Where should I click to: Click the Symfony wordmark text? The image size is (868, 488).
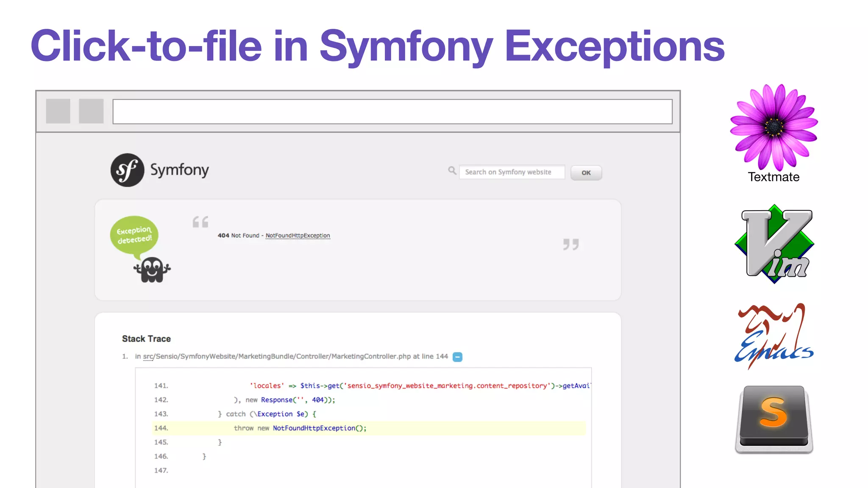180,170
